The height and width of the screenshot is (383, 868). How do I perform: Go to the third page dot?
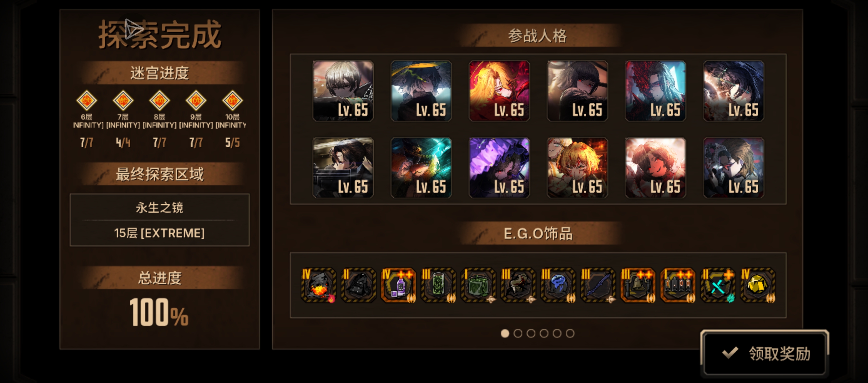[x=531, y=333]
